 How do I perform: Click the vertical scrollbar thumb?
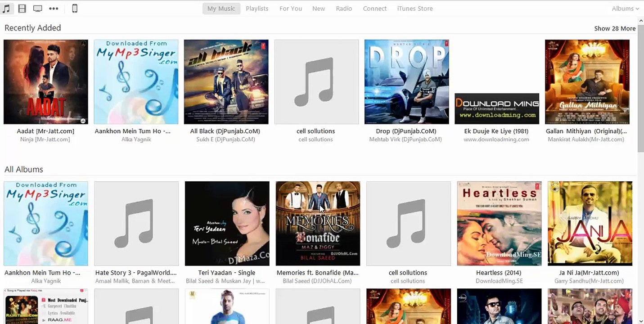[x=640, y=88]
